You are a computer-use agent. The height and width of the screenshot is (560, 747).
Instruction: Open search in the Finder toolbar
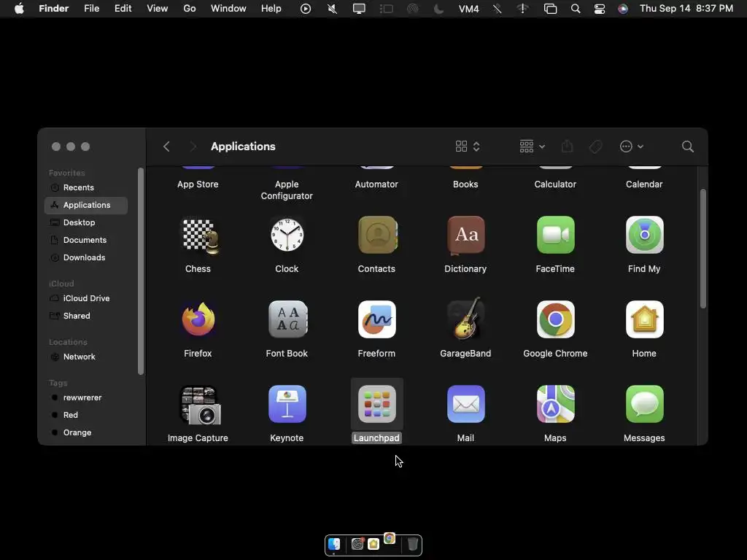tap(687, 147)
